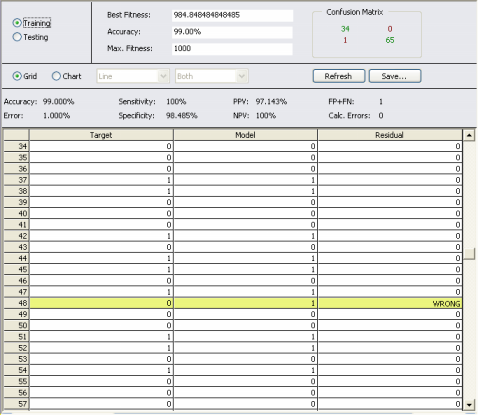Select the highlighted row 48 header
The image size is (478, 415).
tap(16, 303)
